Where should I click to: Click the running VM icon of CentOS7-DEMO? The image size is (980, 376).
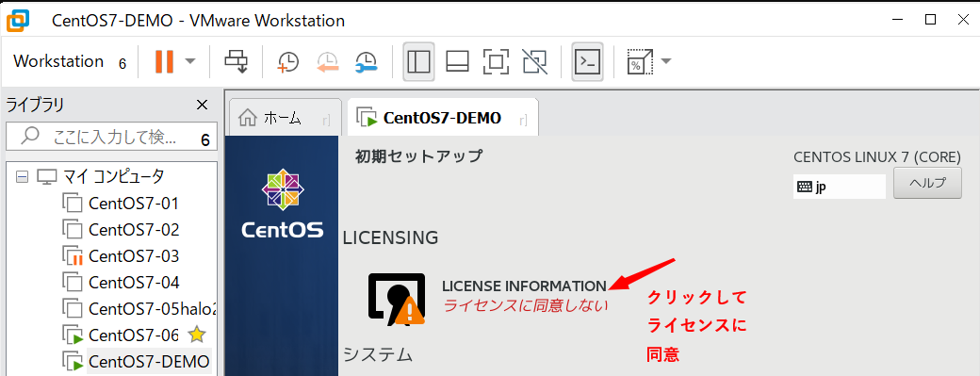click(73, 362)
